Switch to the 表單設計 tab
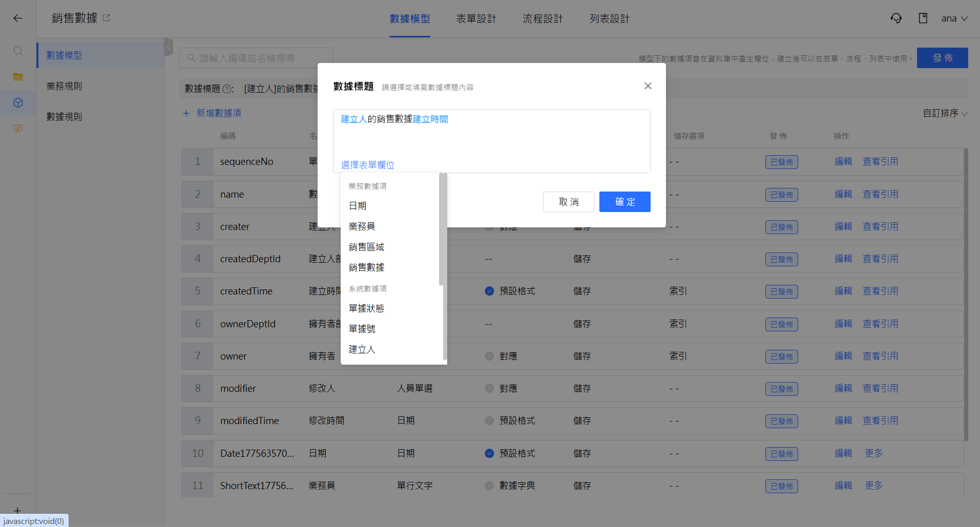Image resolution: width=980 pixels, height=527 pixels. pyautogui.click(x=476, y=19)
